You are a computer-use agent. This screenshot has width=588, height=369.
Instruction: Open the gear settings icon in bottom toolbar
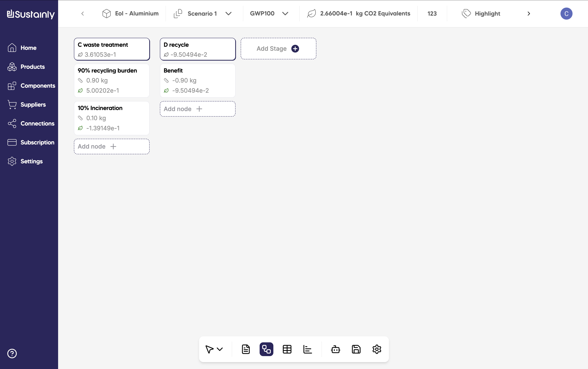[x=377, y=349]
